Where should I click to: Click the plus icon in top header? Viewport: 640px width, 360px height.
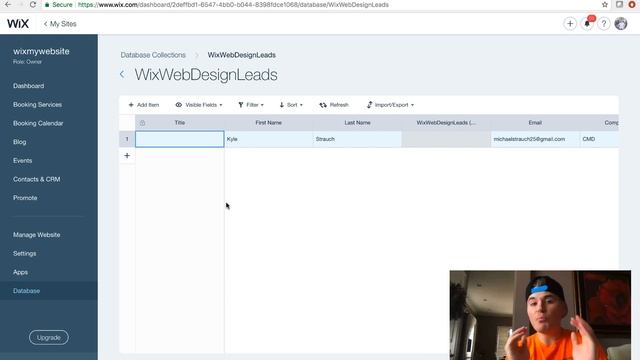click(x=570, y=24)
